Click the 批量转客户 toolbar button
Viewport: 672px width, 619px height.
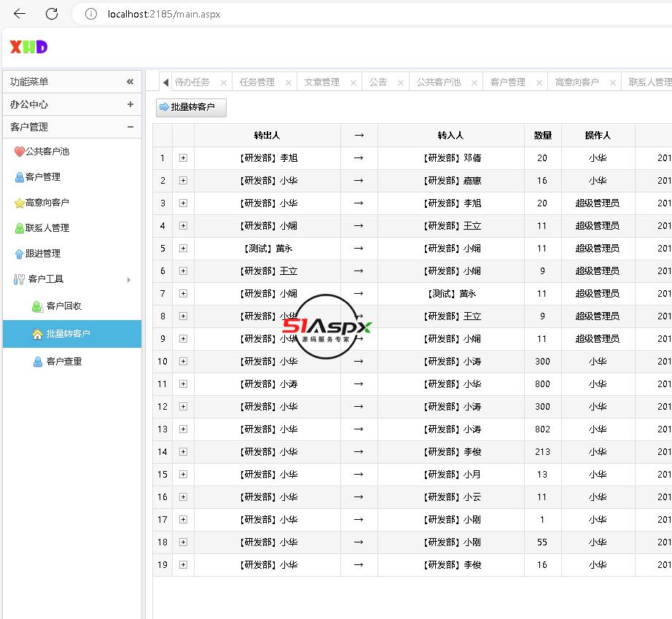(191, 107)
